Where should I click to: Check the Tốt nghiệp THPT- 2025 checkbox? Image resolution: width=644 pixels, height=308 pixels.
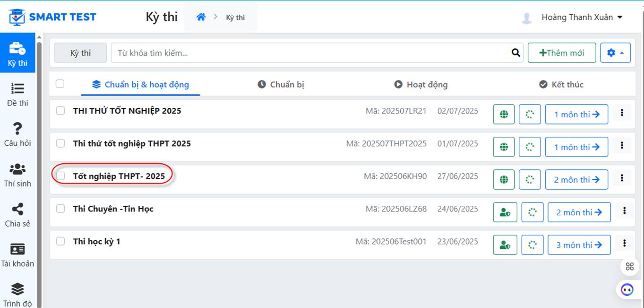pos(60,176)
